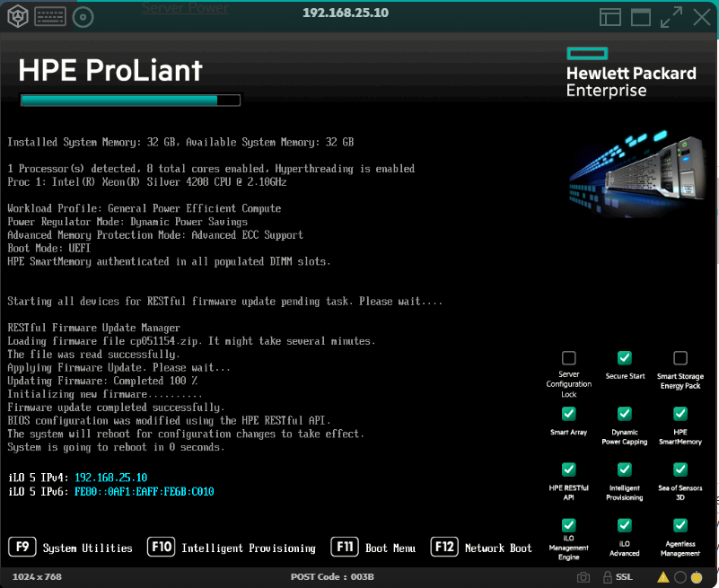Click the Updating Firmware: Completed 100 % line
The width and height of the screenshot is (719, 588).
102,381
